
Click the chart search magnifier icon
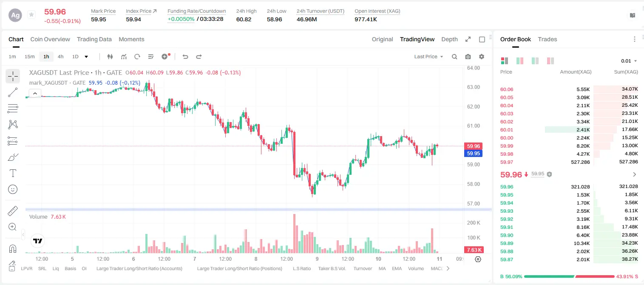pos(454,57)
